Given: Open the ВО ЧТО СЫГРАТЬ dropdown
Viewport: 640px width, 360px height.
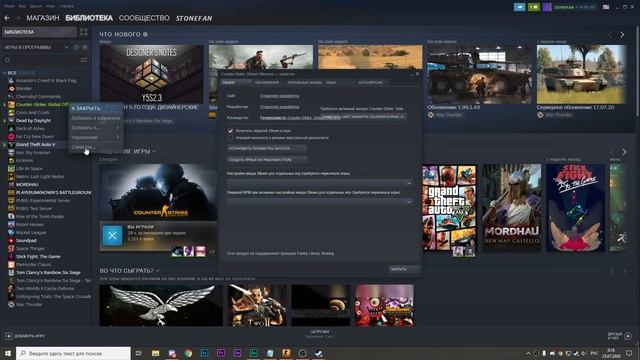Looking at the screenshot, I should click(158, 271).
